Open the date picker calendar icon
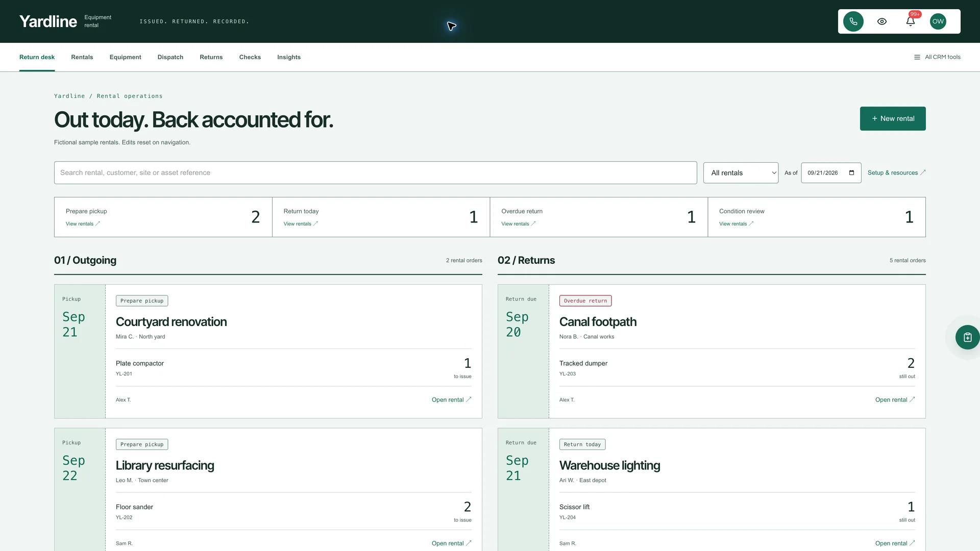 click(x=851, y=173)
